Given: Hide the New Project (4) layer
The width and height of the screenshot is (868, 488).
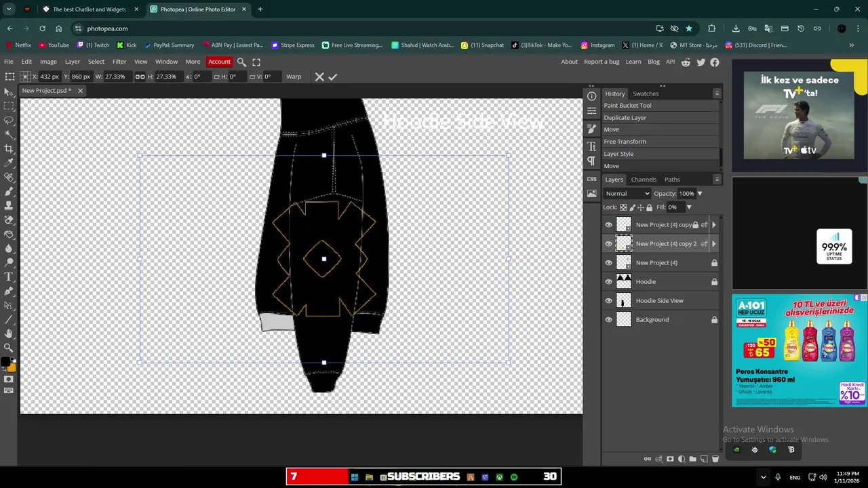Looking at the screenshot, I should 608,263.
